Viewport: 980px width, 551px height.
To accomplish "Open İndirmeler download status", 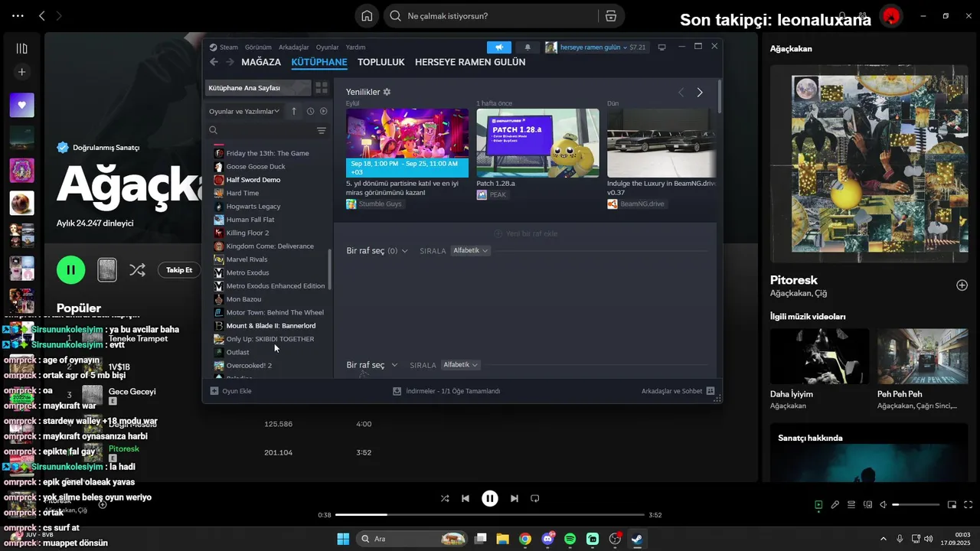I will pos(446,391).
